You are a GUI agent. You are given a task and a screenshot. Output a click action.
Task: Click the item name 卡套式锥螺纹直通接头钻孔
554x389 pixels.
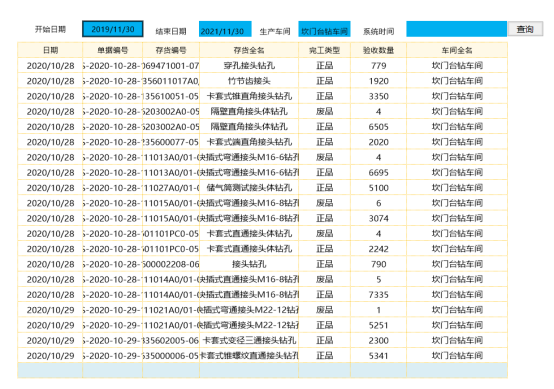point(249,355)
